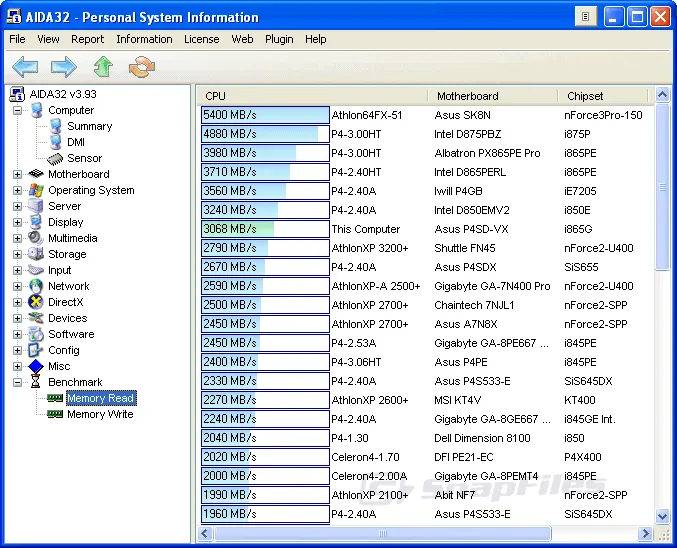
Task: Expand the Operating System tree node
Action: 17,190
